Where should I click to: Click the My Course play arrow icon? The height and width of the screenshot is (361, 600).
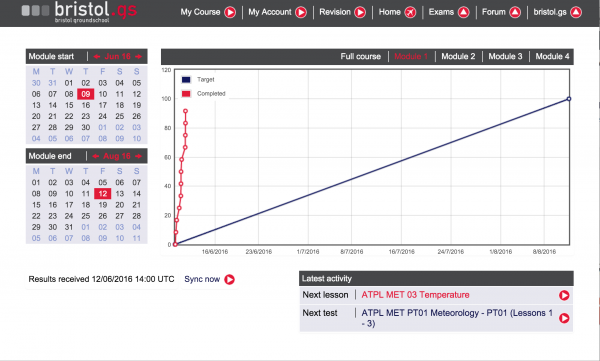tap(230, 12)
